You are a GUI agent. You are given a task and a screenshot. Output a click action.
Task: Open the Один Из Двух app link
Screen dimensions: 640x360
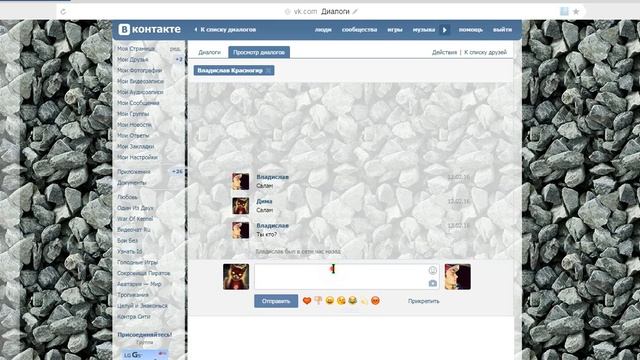pos(135,208)
